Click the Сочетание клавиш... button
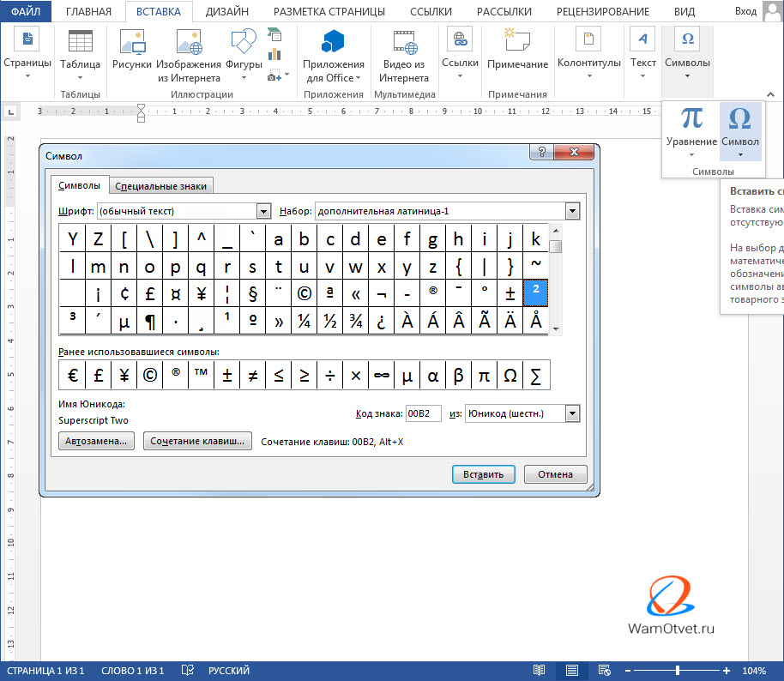784x681 pixels. tap(197, 441)
